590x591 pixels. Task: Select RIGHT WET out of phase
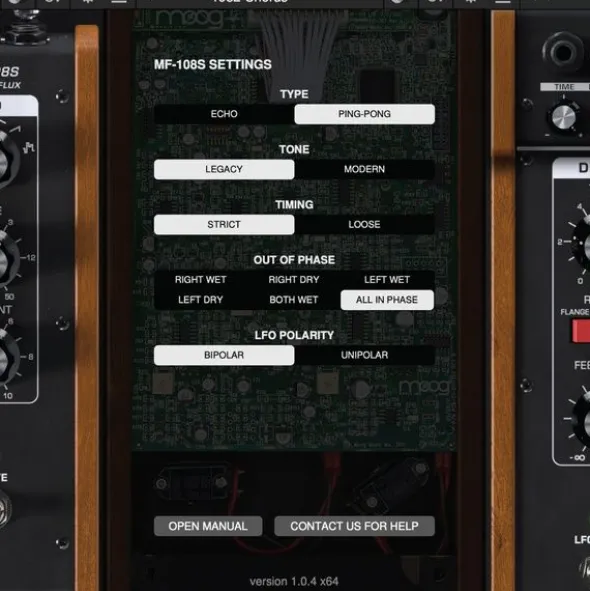point(201,280)
